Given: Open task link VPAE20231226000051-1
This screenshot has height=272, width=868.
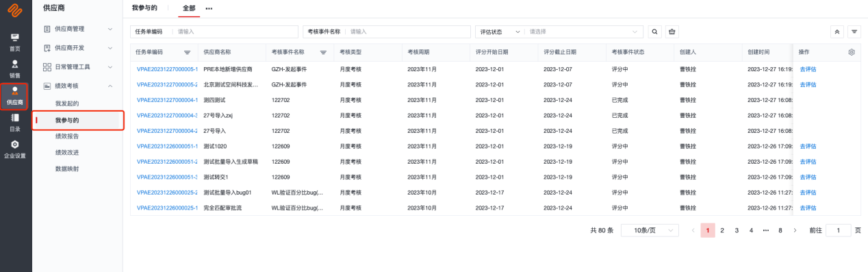Looking at the screenshot, I should [167, 146].
